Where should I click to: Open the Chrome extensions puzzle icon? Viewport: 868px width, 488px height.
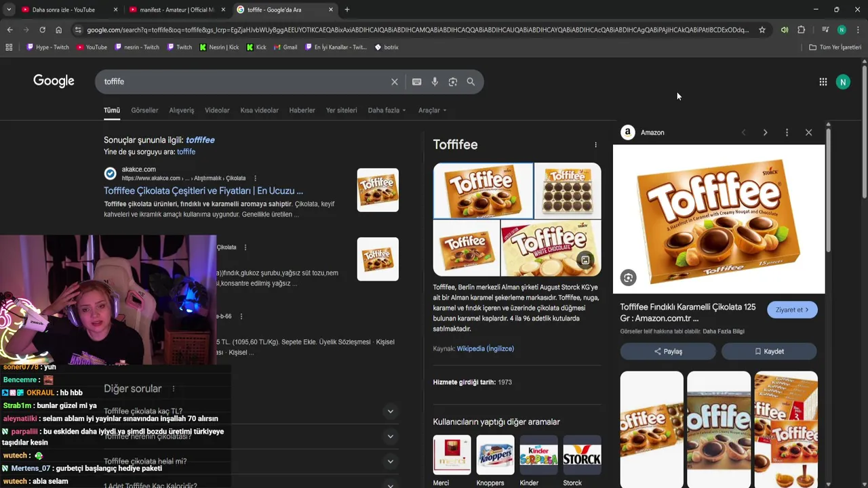point(802,30)
